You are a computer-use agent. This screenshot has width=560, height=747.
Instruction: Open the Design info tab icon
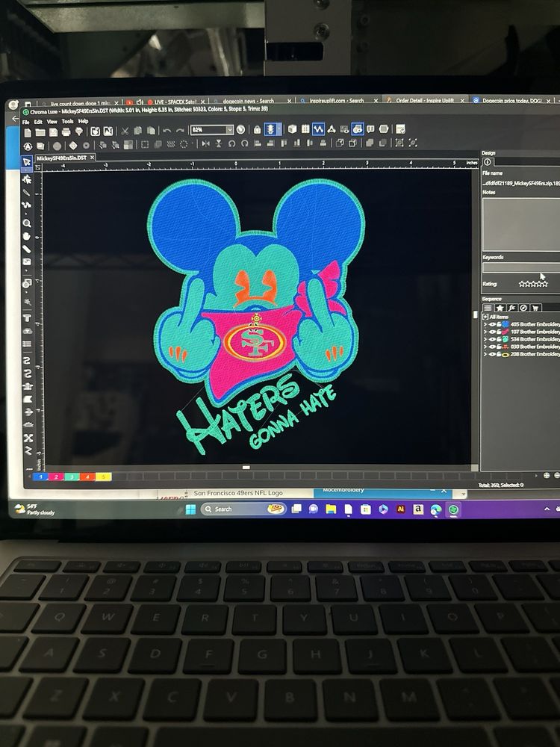click(x=488, y=162)
